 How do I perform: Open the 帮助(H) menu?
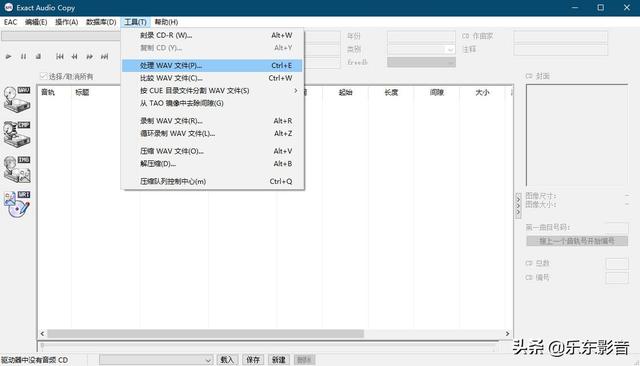(166, 22)
